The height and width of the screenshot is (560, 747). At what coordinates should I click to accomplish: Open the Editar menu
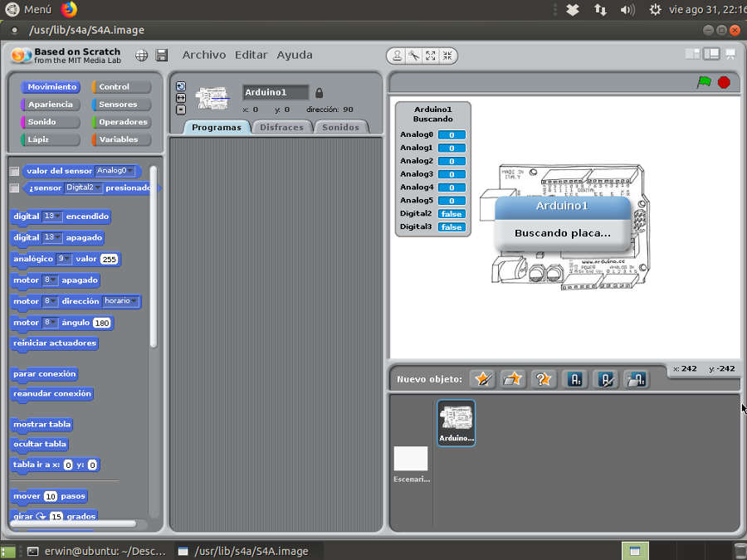[251, 55]
